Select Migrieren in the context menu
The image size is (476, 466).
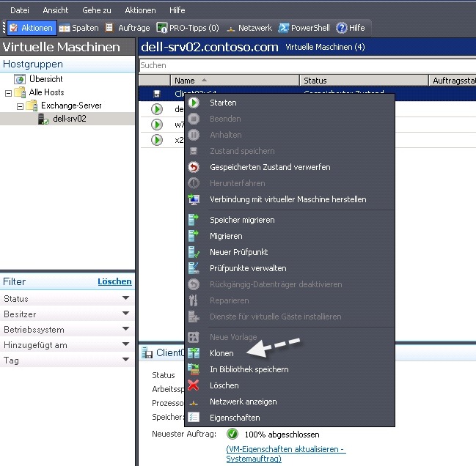point(226,236)
